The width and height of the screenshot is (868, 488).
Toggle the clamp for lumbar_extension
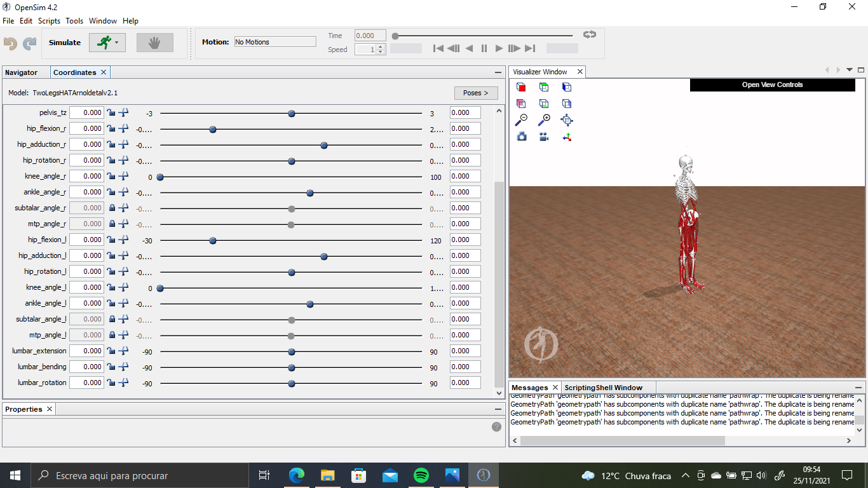coord(124,351)
